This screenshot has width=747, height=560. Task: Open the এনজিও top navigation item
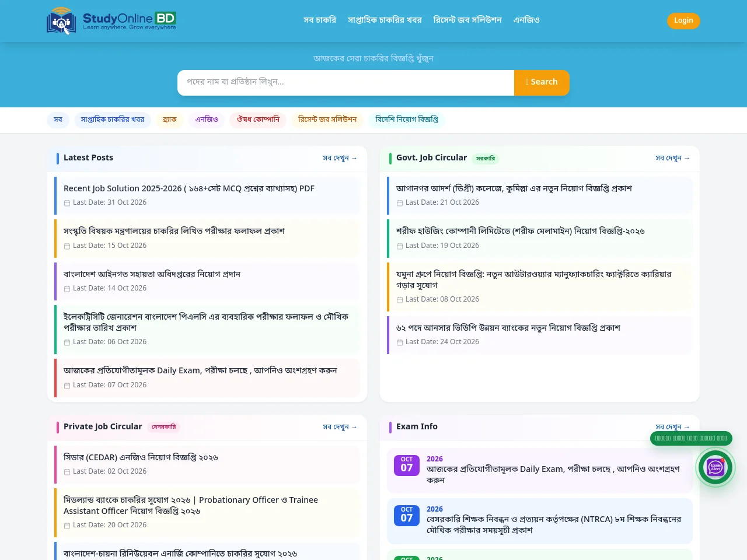[x=526, y=20]
